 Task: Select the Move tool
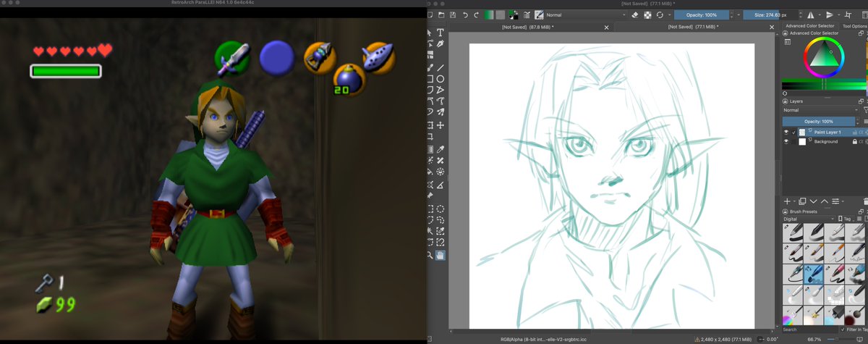440,125
